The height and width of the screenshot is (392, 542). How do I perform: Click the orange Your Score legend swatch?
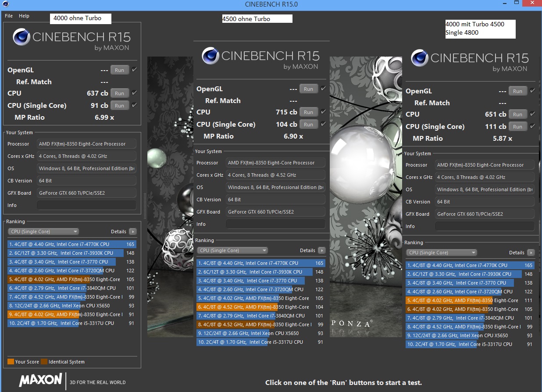click(x=11, y=362)
